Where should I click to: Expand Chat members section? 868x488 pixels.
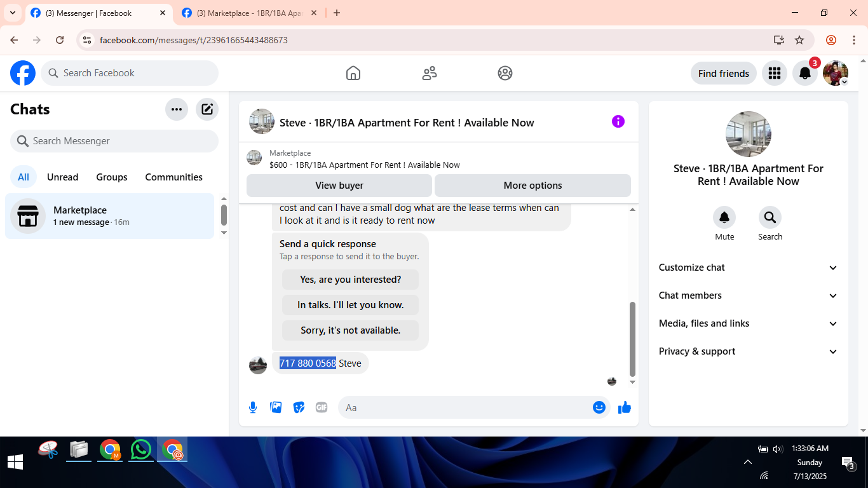click(749, 295)
